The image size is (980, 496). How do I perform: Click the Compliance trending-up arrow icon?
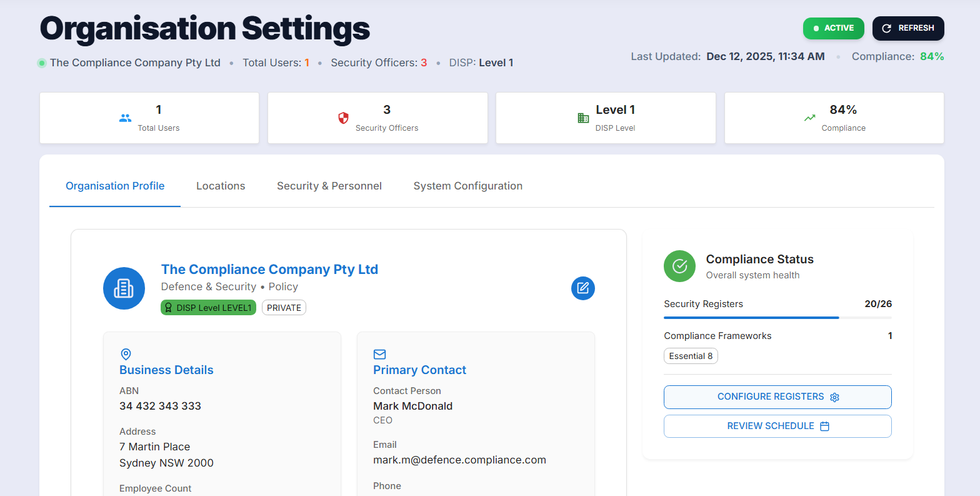[x=809, y=118]
